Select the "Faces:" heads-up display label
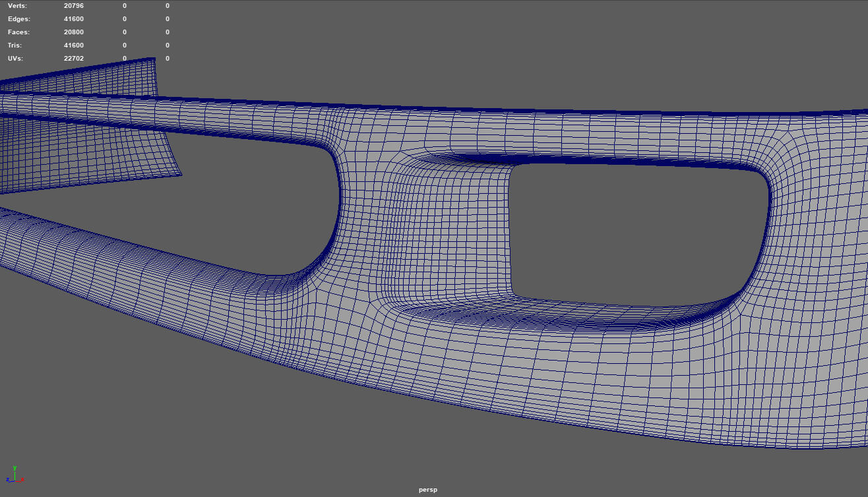 click(x=19, y=32)
